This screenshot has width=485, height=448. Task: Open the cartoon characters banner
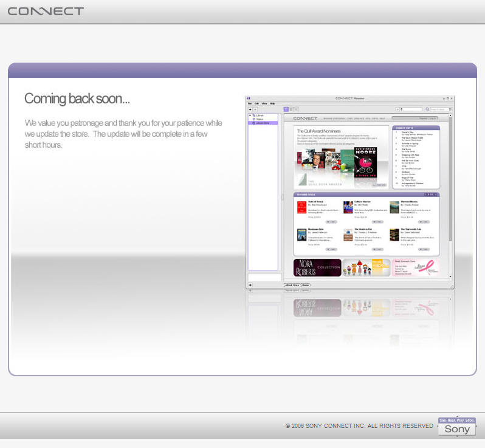click(x=366, y=267)
